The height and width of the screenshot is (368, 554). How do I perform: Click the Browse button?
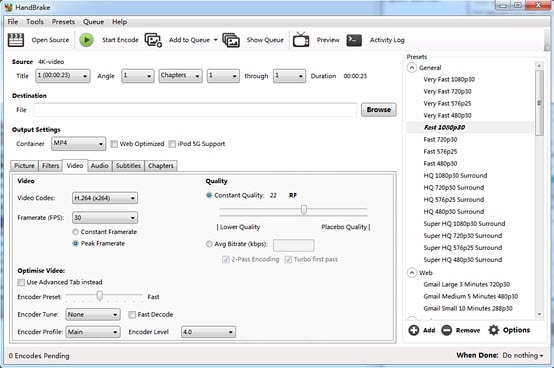click(378, 110)
